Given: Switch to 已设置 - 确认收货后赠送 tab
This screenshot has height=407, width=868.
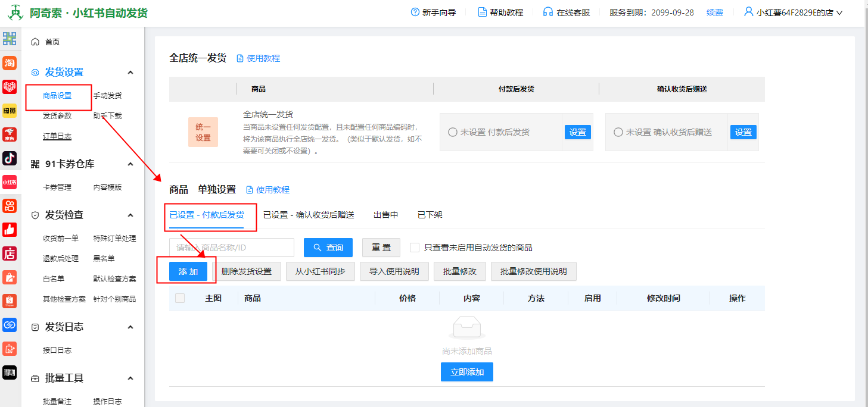Looking at the screenshot, I should 309,215.
